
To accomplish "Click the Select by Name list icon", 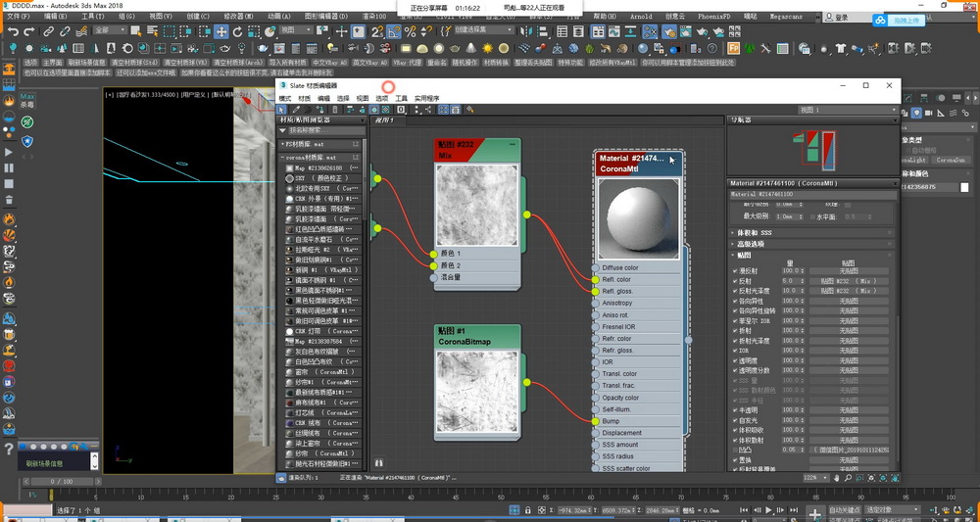I will tap(152, 31).
